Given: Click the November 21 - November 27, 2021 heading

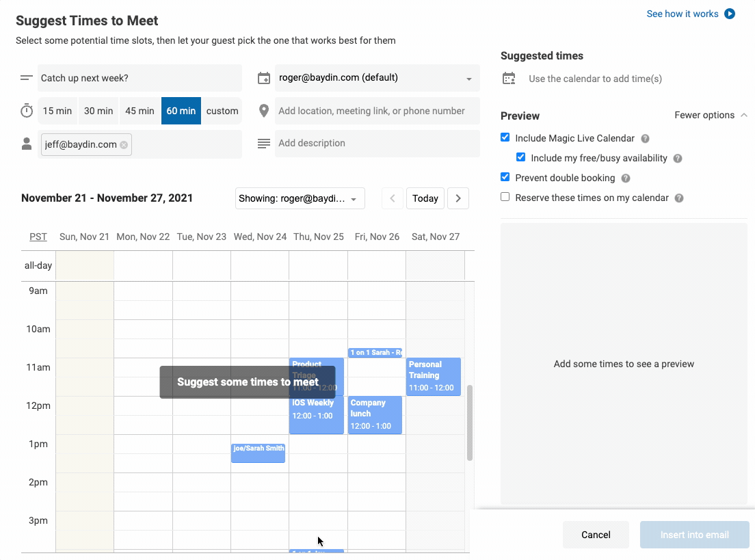Looking at the screenshot, I should pos(107,198).
